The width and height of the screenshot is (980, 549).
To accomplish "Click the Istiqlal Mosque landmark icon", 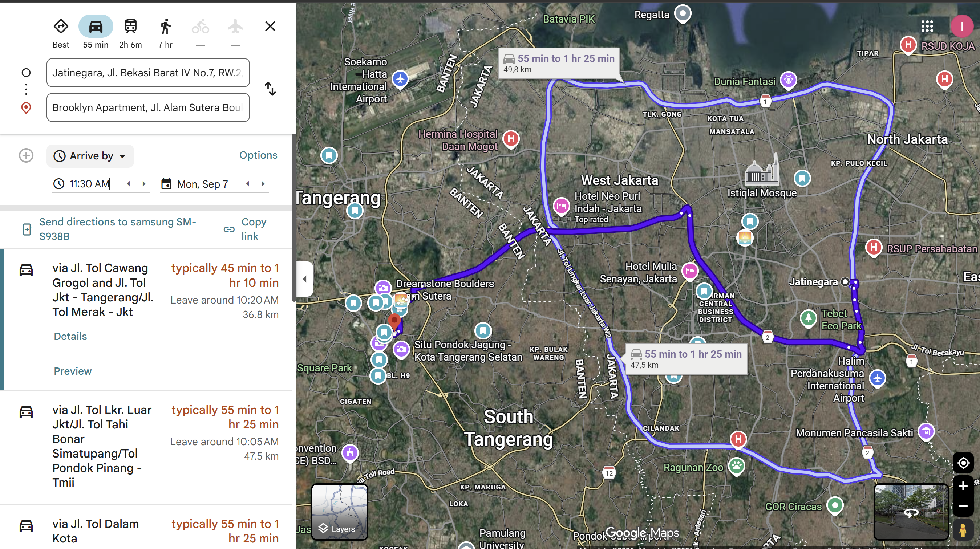I will pos(762,170).
